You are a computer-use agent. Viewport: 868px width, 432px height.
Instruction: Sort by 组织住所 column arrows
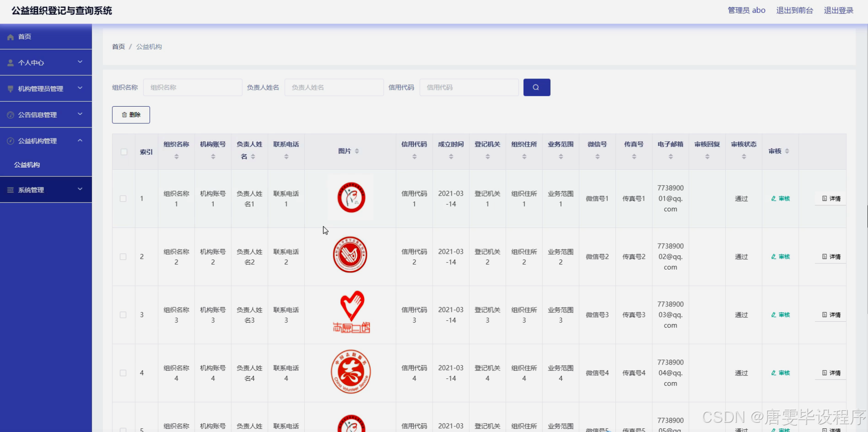[524, 157]
